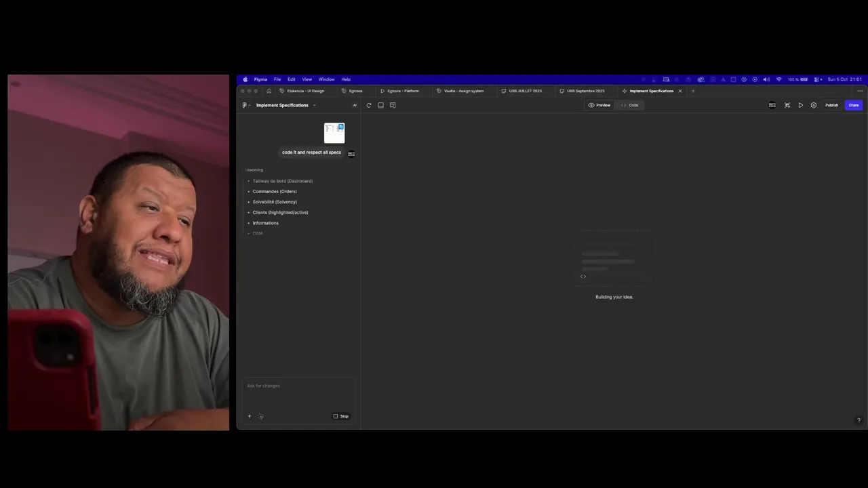Click 'Solvabilité (Solvency)' reasoning item
868x488 pixels.
(275, 202)
